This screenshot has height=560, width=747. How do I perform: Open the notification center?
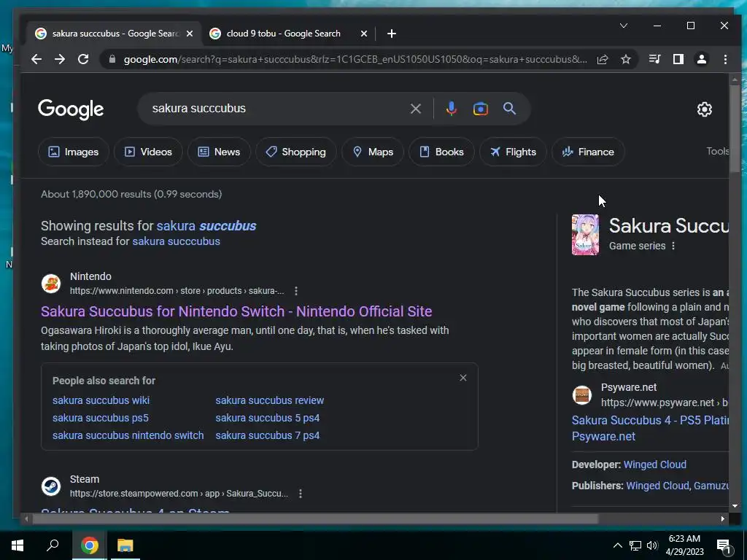pyautogui.click(x=724, y=546)
